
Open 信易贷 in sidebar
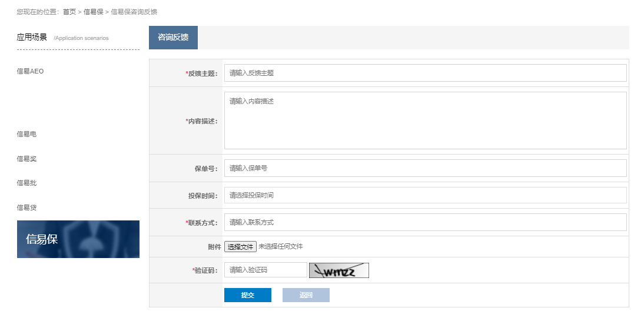coord(26,207)
